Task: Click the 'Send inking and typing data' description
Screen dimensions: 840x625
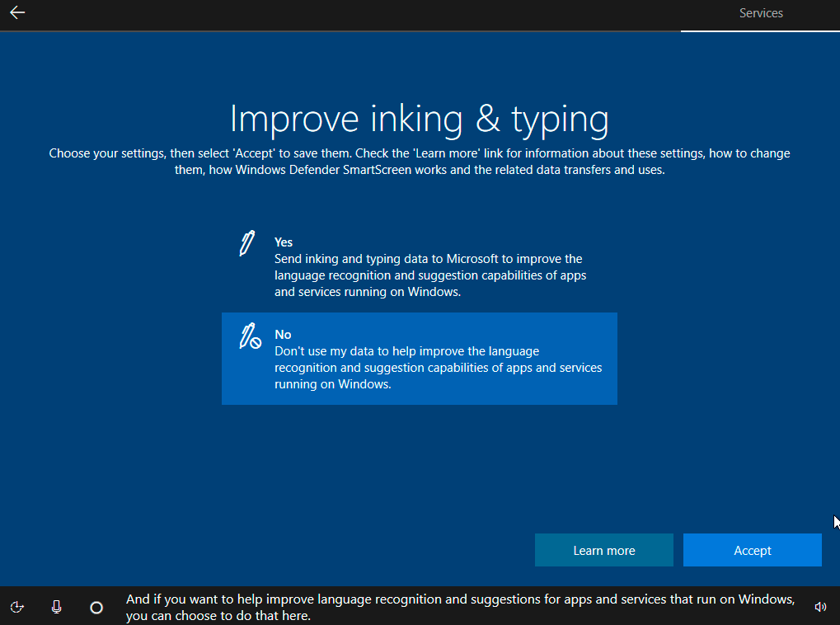Action: (x=430, y=275)
